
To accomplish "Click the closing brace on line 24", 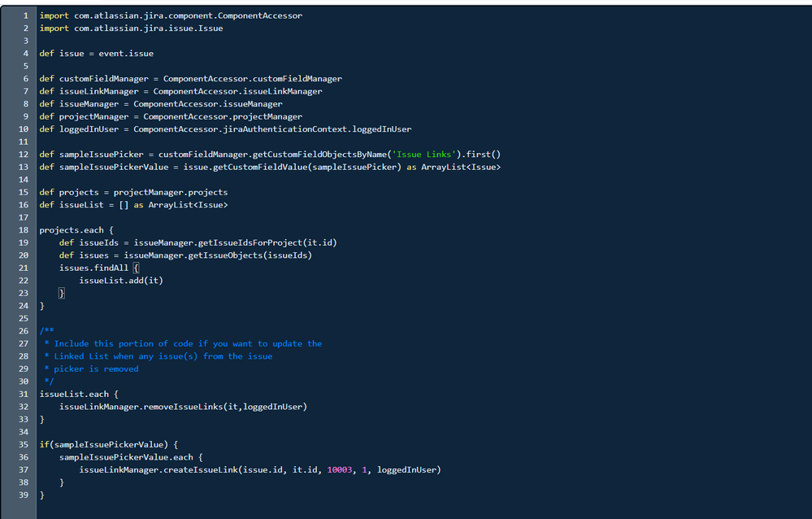I will tap(41, 305).
